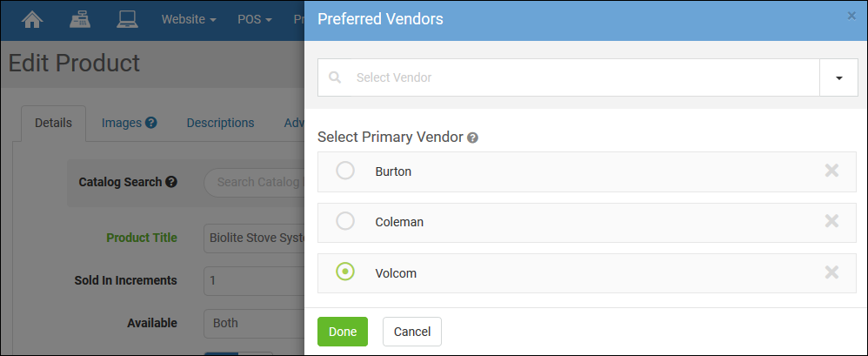Click help icon next to Images tab
This screenshot has height=356, width=868.
point(151,123)
